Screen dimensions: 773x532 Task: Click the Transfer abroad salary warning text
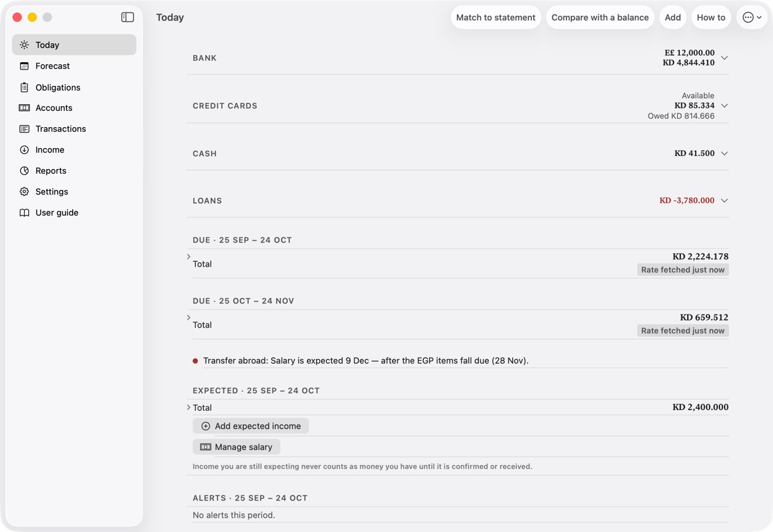point(366,361)
